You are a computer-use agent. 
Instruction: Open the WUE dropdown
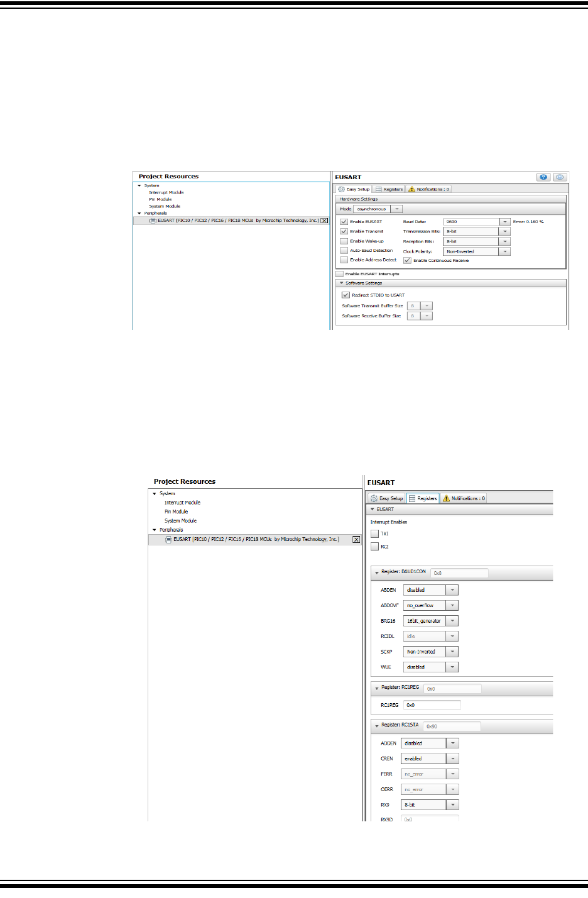click(452, 667)
